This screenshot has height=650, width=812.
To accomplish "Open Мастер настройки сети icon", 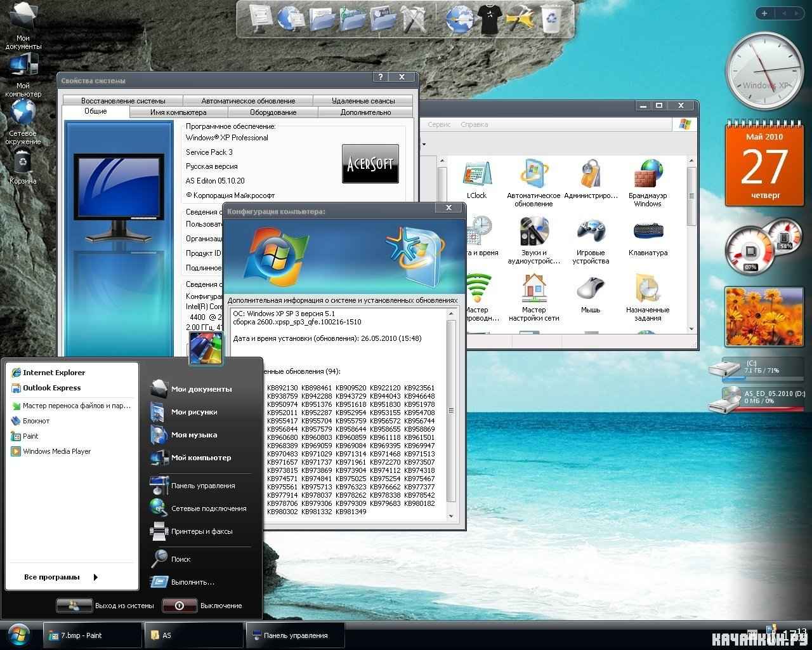I will coord(534,297).
